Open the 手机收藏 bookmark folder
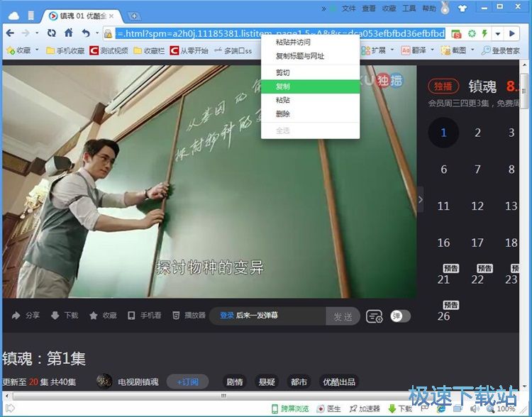The height and width of the screenshot is (417, 532). click(65, 50)
